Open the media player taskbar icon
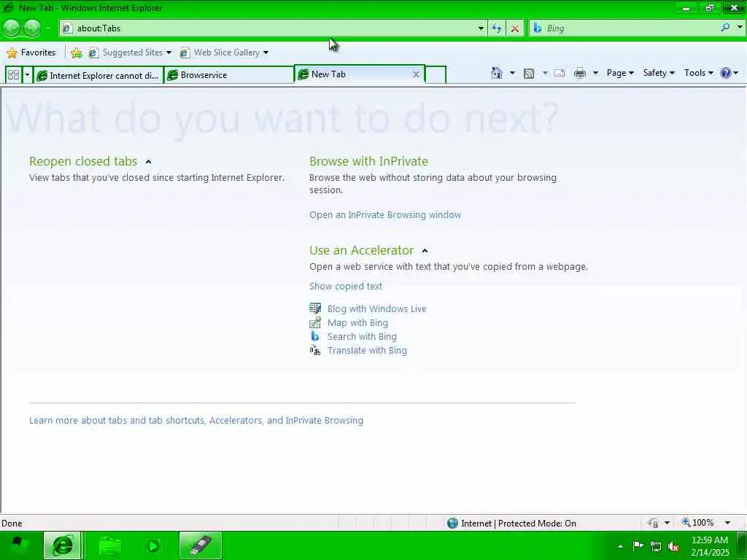747x560 pixels. point(152,545)
